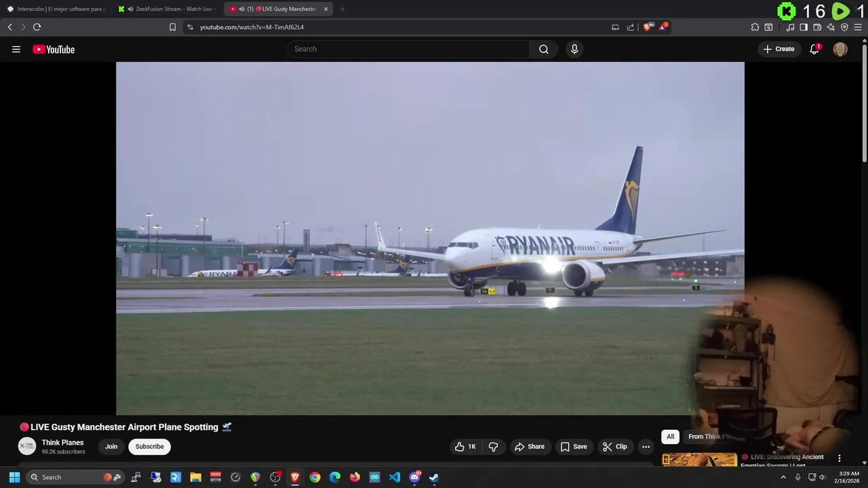The width and height of the screenshot is (868, 488).
Task: Open Think Planes channel avatar
Action: tap(26, 446)
